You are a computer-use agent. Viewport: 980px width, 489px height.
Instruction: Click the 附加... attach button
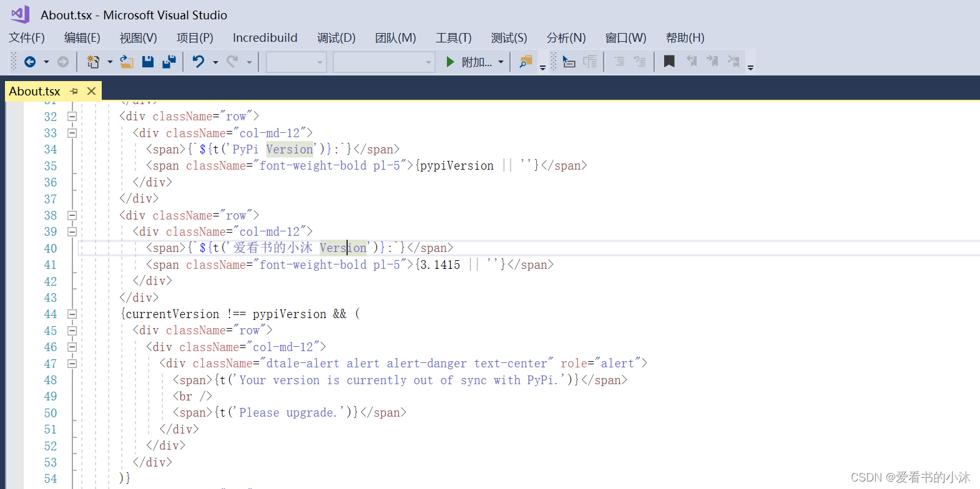[476, 62]
